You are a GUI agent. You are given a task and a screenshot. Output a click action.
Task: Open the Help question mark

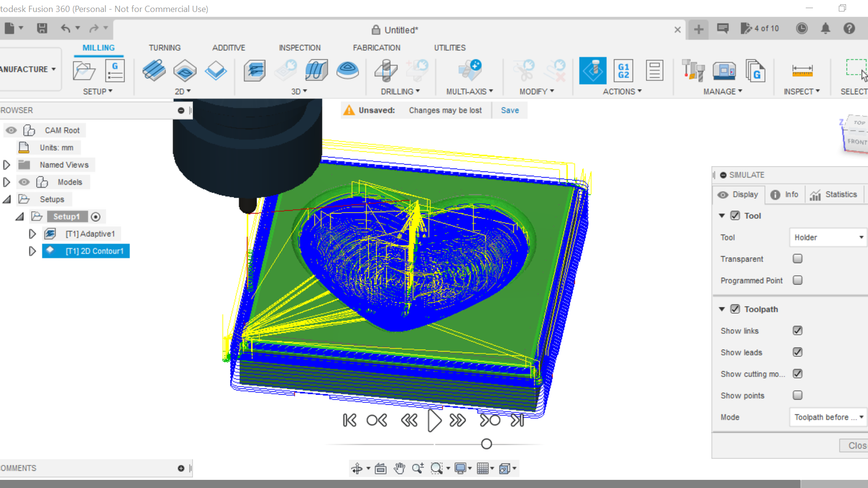pos(849,28)
